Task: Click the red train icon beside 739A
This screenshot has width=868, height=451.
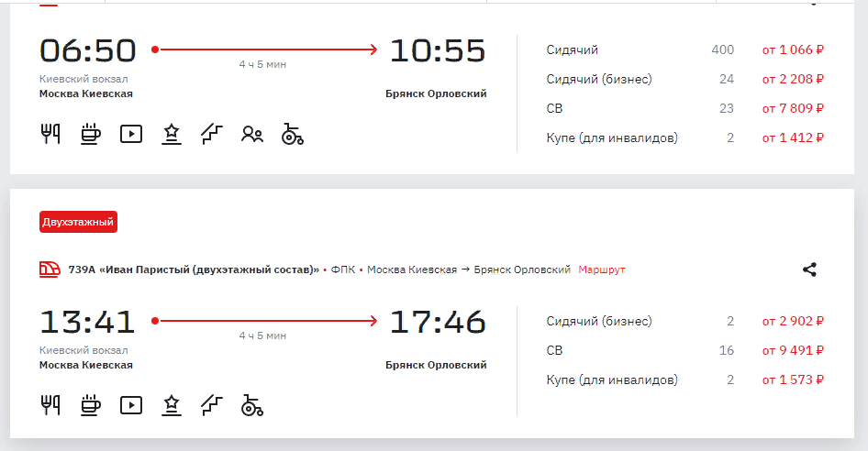Action: tap(50, 269)
